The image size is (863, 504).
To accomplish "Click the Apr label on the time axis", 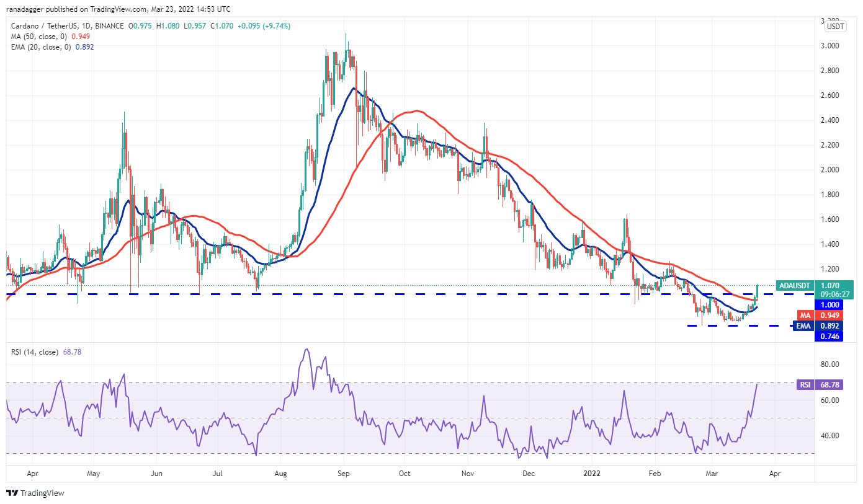I will point(33,473).
